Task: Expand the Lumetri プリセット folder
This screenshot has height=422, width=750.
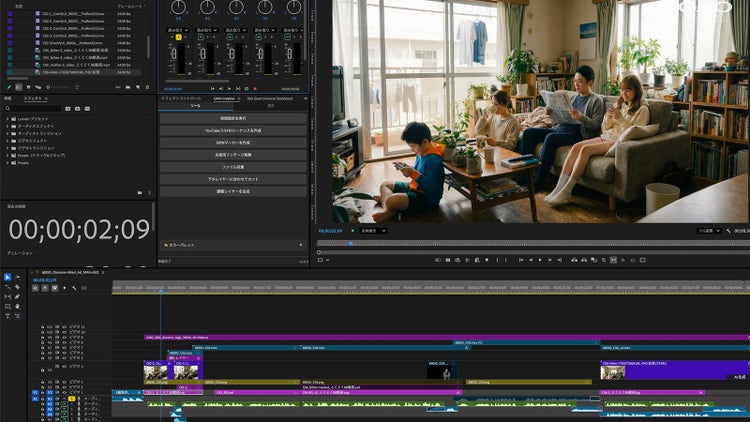Action: click(7, 119)
